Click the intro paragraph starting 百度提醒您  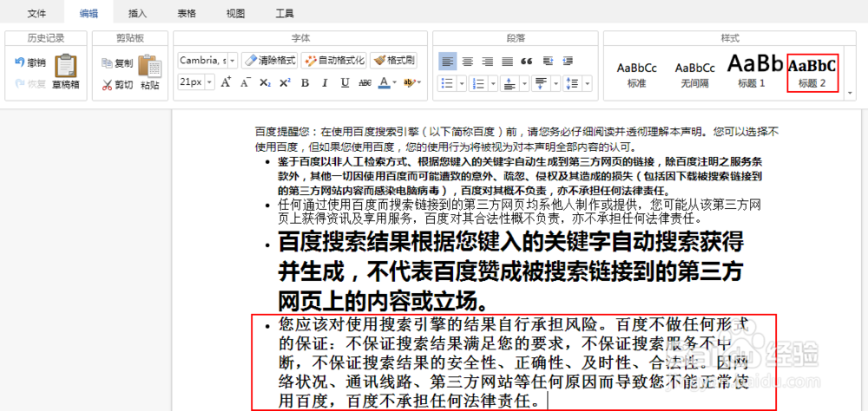[x=516, y=140]
